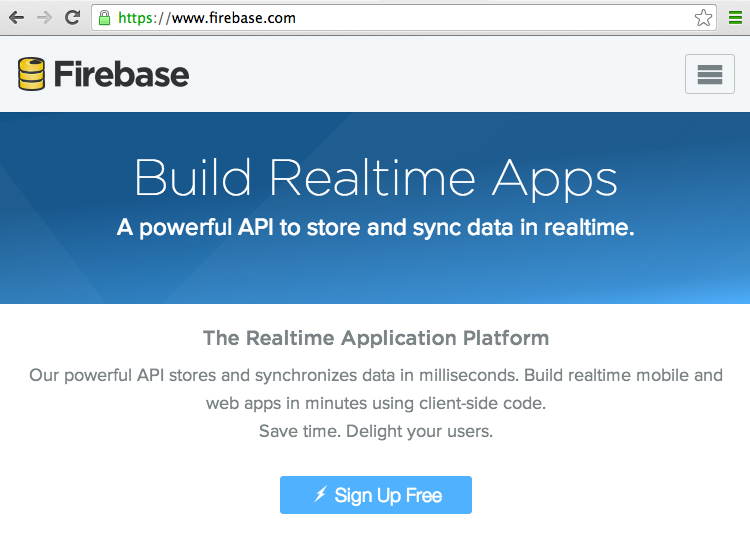Click the Firebase wordmark home link

[x=121, y=74]
